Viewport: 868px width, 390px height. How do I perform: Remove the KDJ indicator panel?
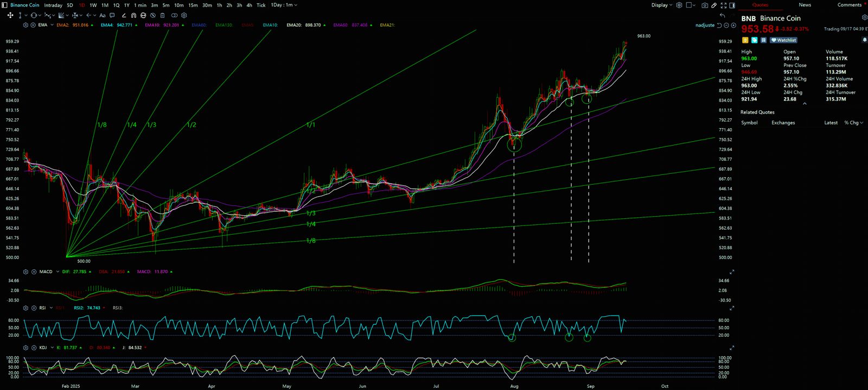[33, 348]
